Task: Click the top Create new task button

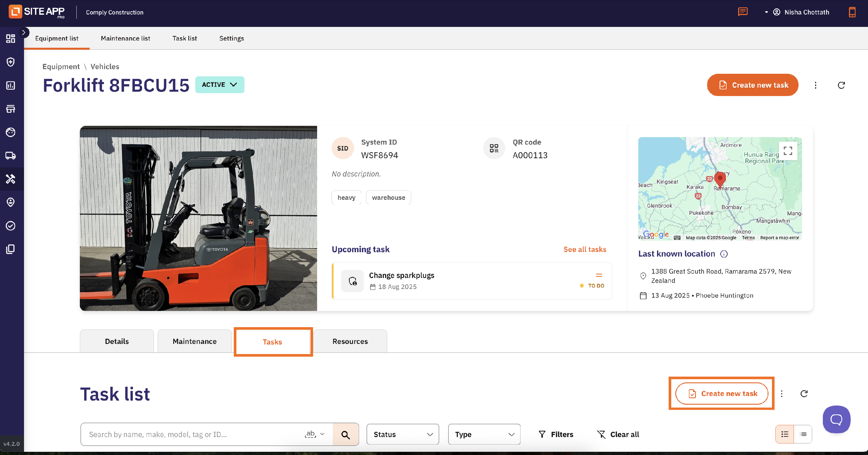Action: point(753,85)
